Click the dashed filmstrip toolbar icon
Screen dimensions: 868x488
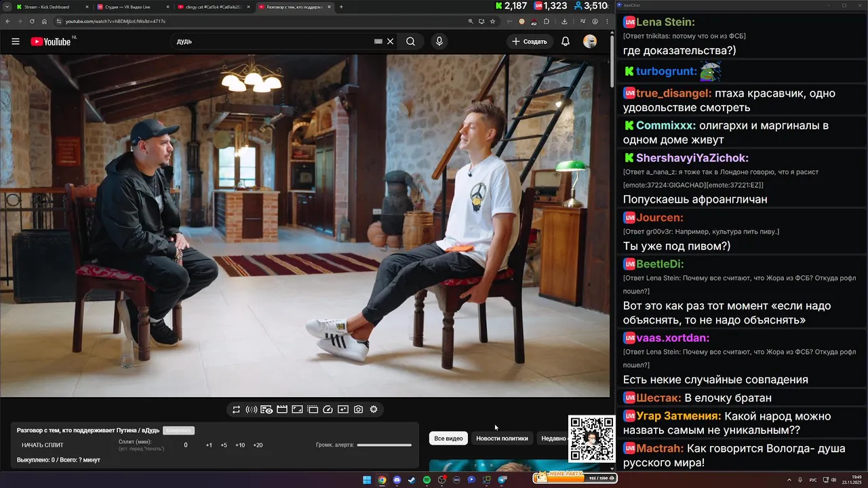click(313, 409)
